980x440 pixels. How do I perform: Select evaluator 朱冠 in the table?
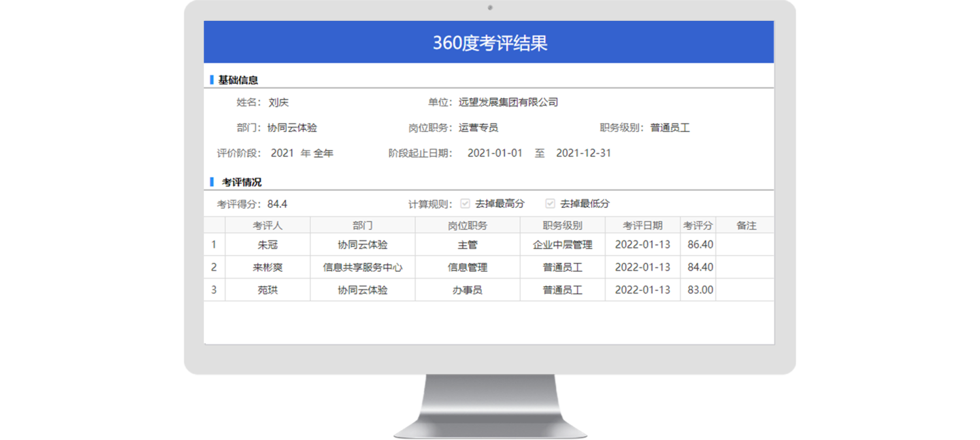tap(267, 245)
